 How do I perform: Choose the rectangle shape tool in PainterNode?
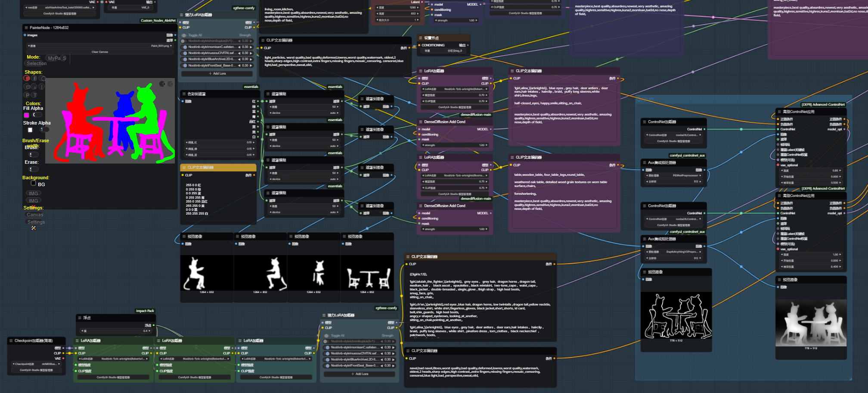[x=28, y=87]
